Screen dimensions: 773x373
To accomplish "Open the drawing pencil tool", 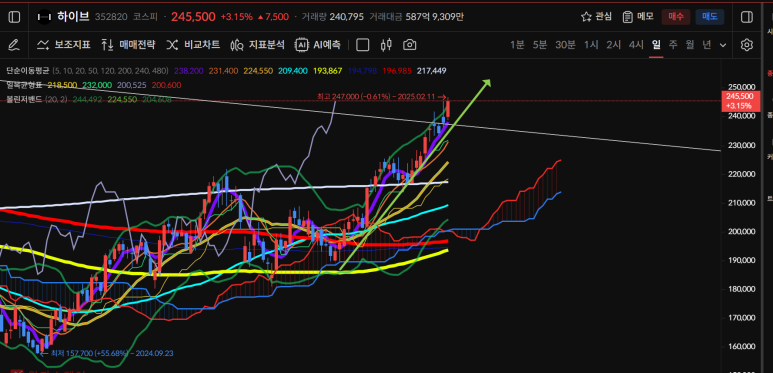I will click(x=14, y=45).
